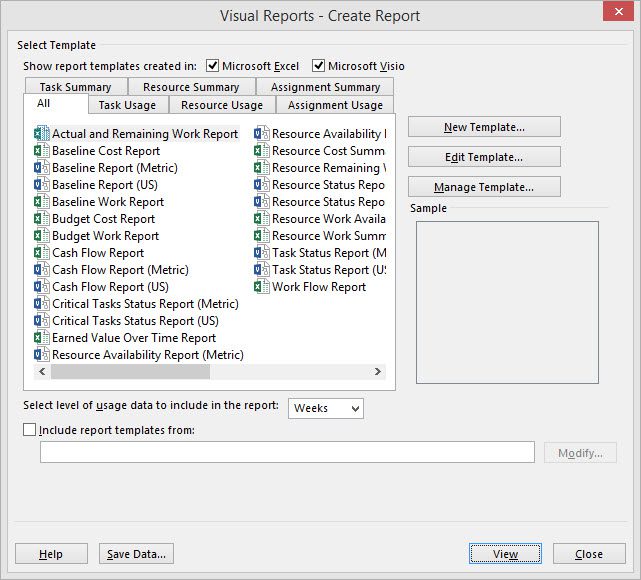
Task: Click the Excel icon beside Resource Cost Summ
Action: point(262,151)
